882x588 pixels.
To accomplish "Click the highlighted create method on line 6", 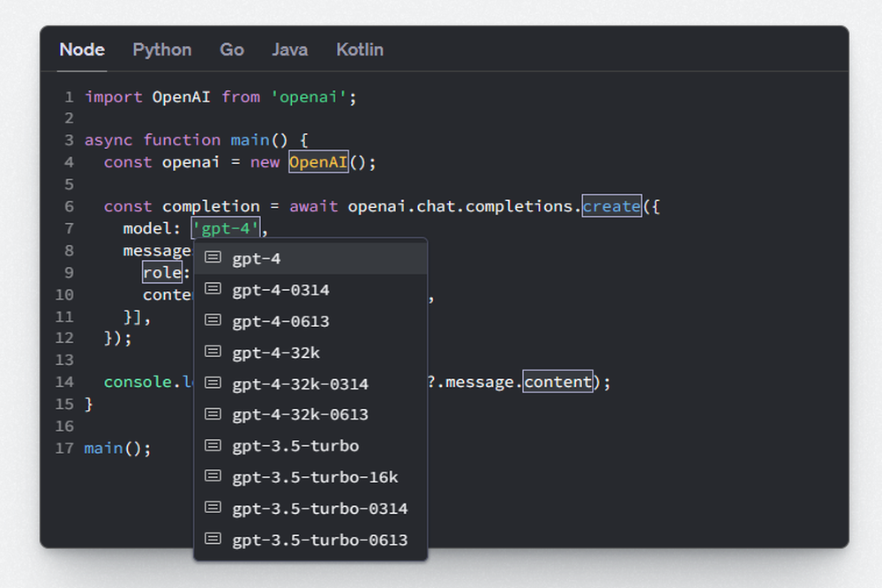I will tap(612, 206).
